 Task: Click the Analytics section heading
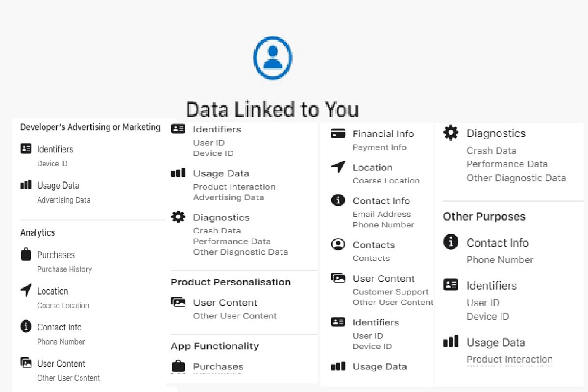38,233
